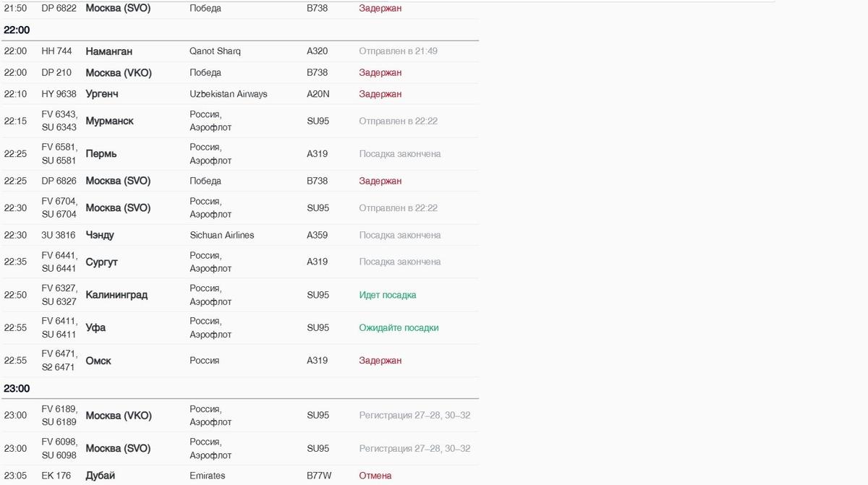
Task: Open the Сургут flight details
Action: click(101, 262)
